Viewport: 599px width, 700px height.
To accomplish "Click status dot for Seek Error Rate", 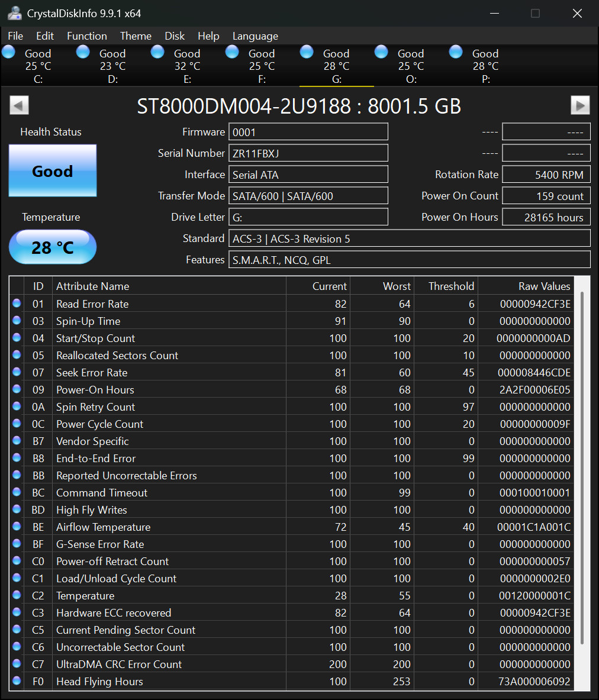I will (17, 372).
